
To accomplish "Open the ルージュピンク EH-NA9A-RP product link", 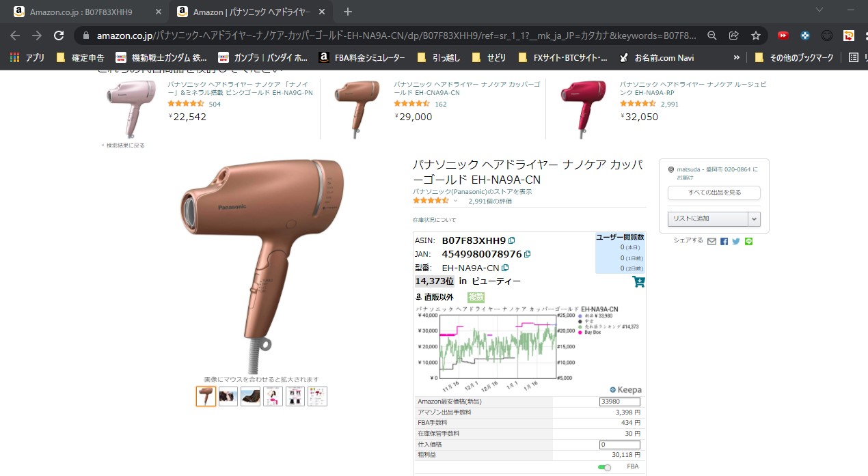I will click(693, 88).
